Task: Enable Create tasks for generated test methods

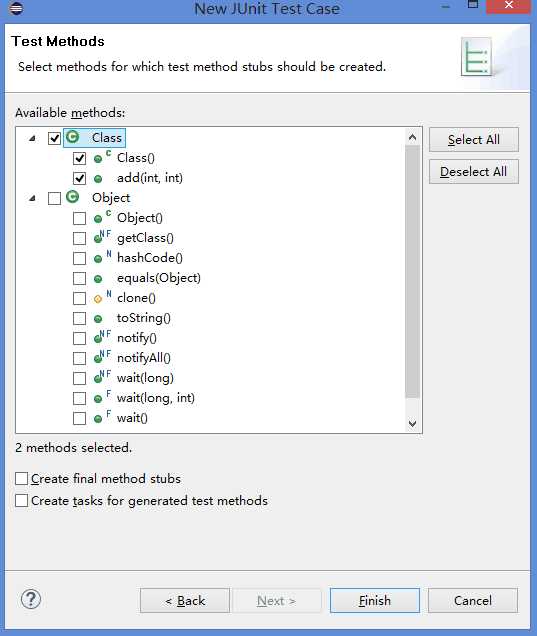Action: point(21,501)
